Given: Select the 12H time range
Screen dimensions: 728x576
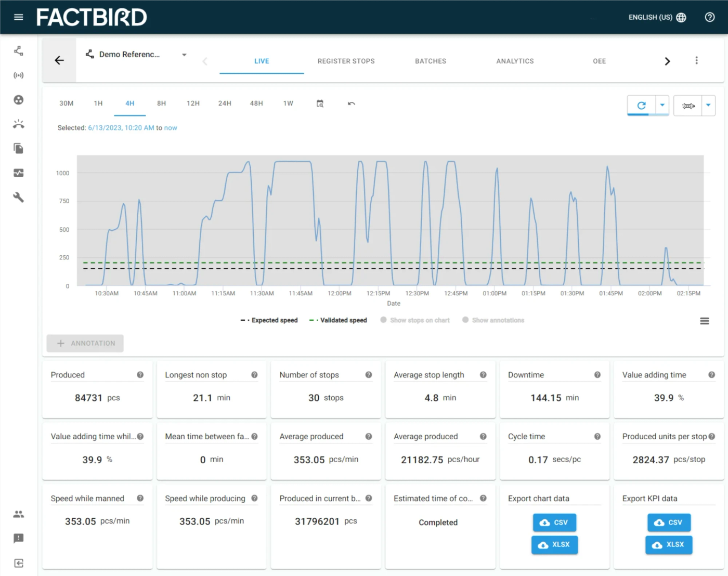Looking at the screenshot, I should point(193,103).
